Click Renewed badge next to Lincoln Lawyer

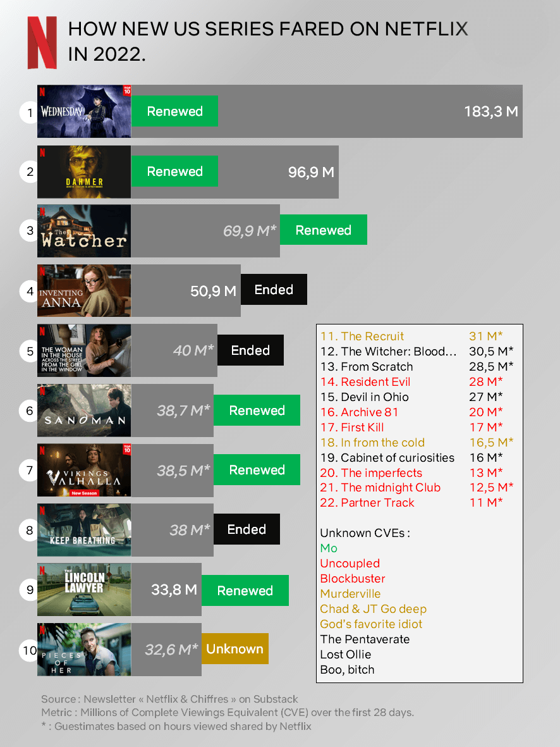coord(245,591)
